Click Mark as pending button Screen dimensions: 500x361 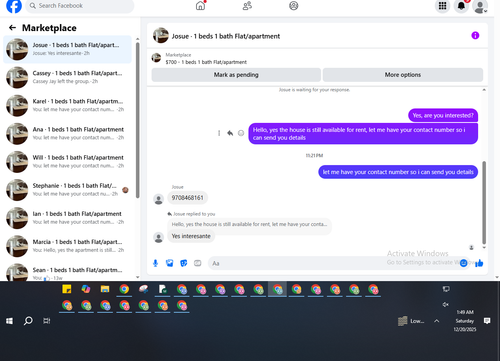click(x=236, y=75)
